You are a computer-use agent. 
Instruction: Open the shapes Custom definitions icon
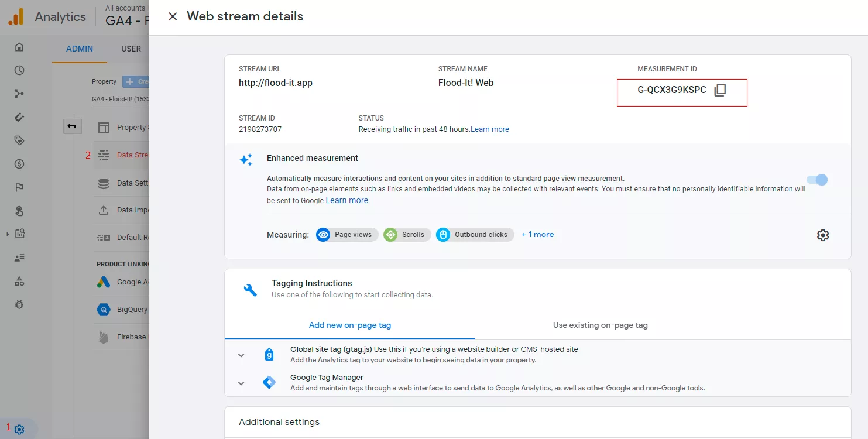pos(19,281)
